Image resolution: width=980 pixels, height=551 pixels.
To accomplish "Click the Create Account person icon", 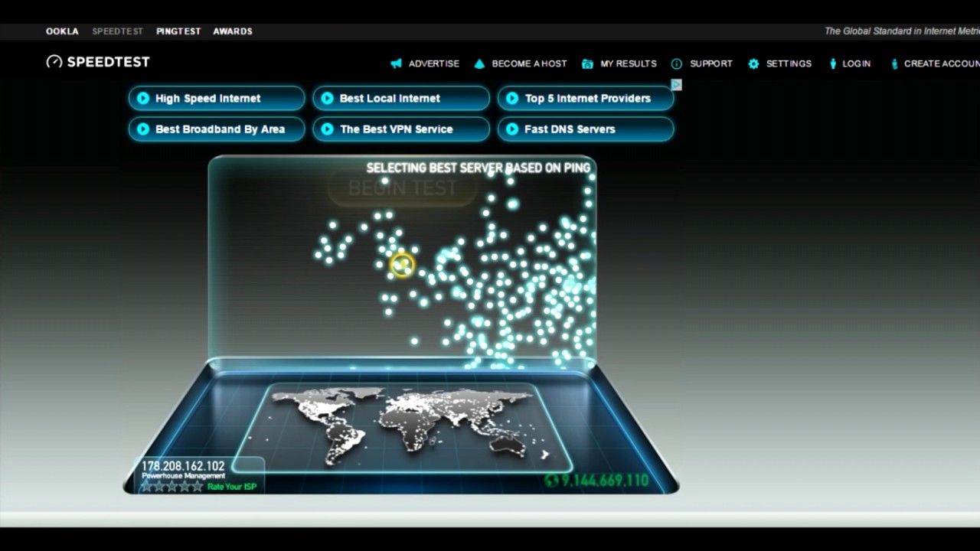I will tap(894, 64).
